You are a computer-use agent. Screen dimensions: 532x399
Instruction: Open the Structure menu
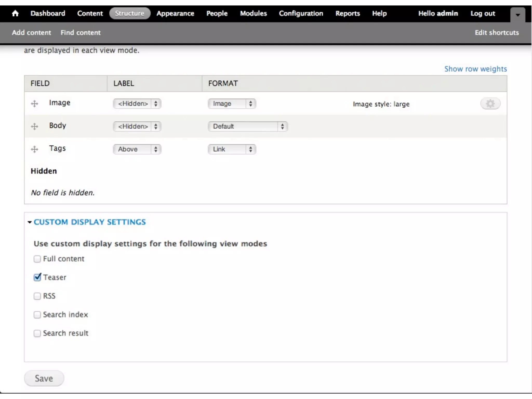(x=130, y=13)
